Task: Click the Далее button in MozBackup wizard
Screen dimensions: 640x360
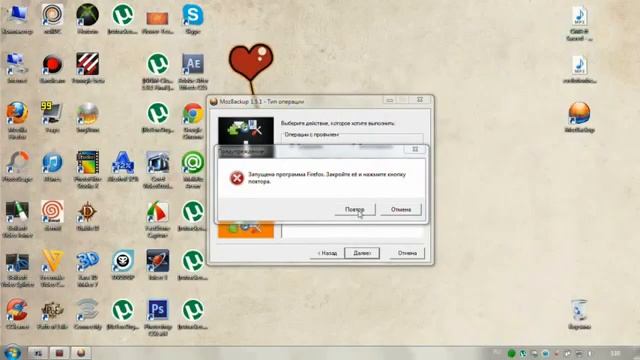Action: coord(362,253)
